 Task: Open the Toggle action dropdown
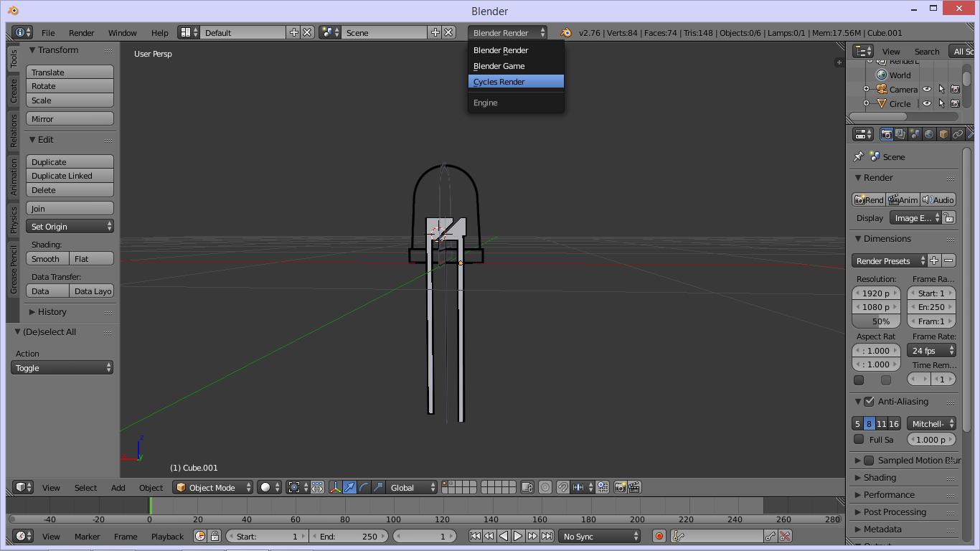pyautogui.click(x=62, y=367)
